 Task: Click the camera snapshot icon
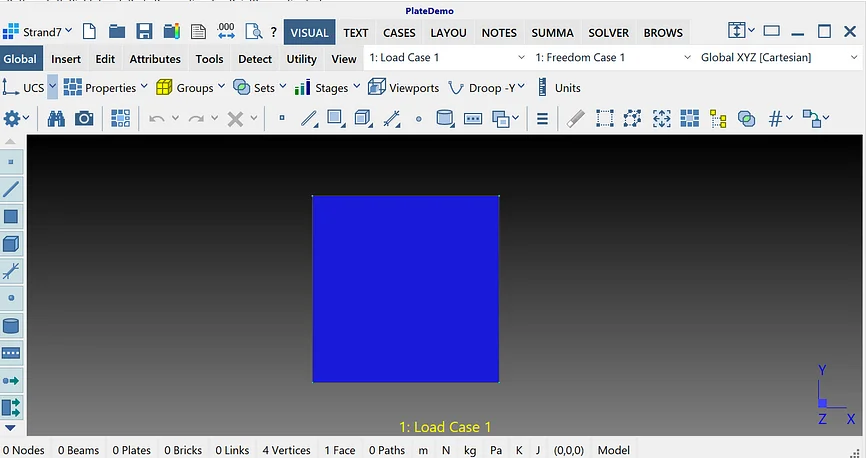click(84, 118)
